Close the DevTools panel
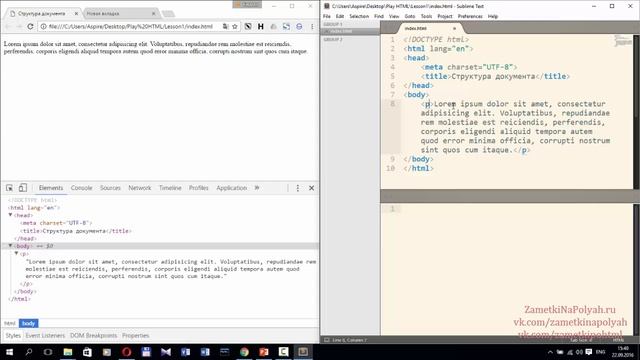The image size is (640, 360). pos(311,188)
